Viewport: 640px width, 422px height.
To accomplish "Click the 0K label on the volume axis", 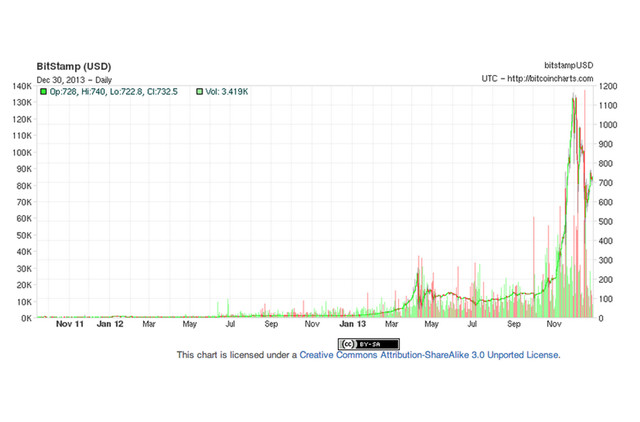I will pos(26,318).
